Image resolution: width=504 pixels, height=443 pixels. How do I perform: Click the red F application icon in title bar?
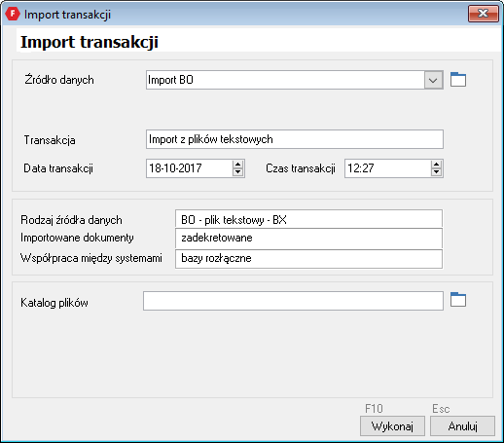point(13,14)
